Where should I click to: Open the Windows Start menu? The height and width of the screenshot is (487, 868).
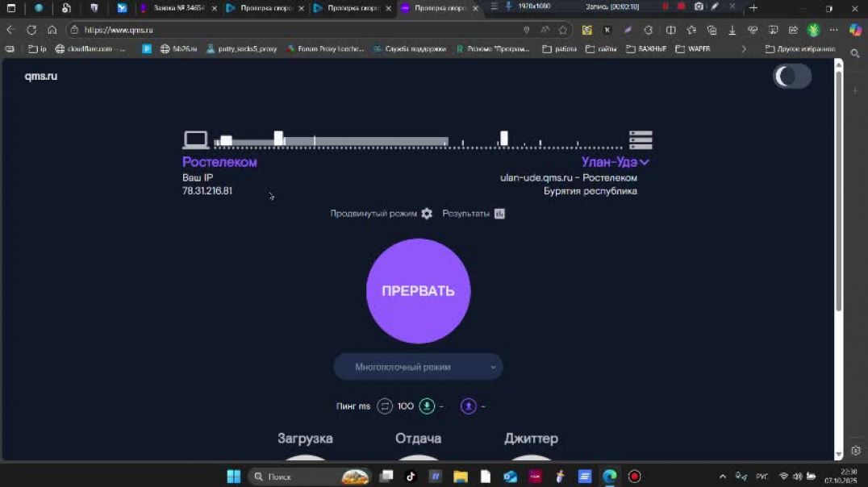(233, 477)
